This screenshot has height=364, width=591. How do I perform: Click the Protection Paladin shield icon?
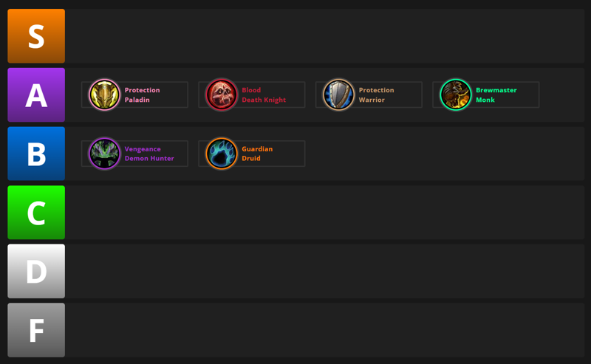point(104,95)
